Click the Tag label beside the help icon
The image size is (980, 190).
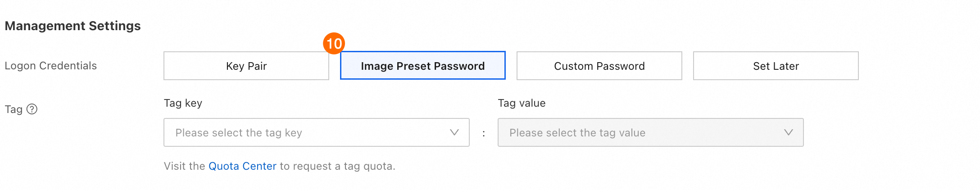tap(14, 109)
